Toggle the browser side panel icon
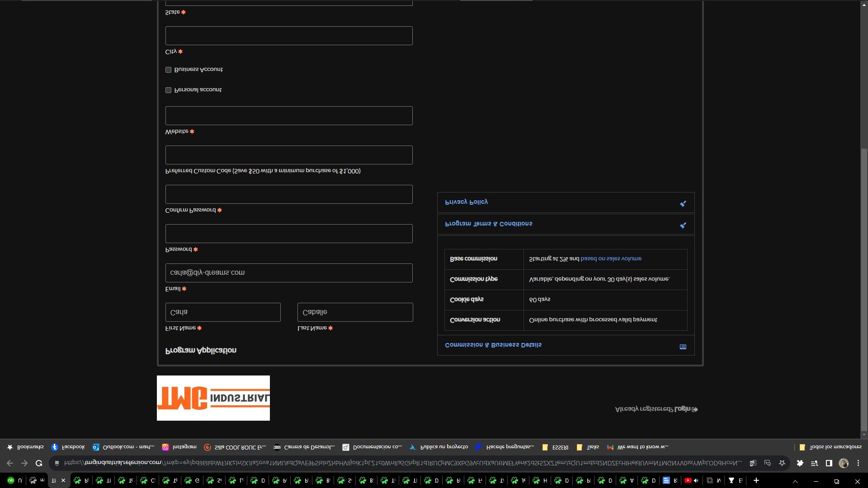This screenshot has height=488, width=868. coord(829,463)
